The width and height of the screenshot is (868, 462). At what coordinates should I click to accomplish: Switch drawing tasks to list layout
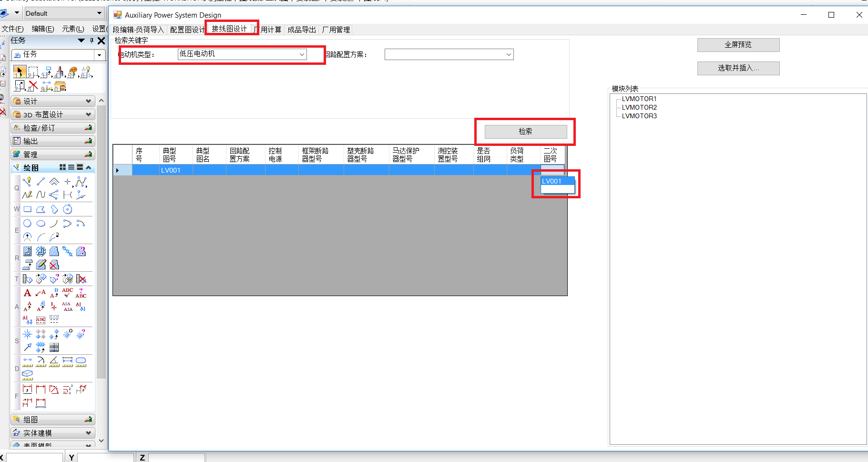click(x=71, y=167)
